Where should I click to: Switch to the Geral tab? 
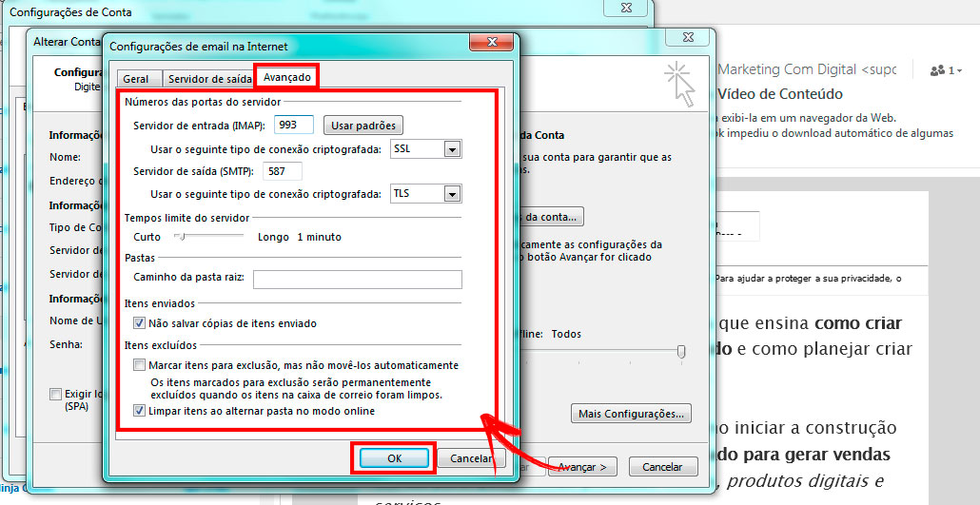point(136,79)
